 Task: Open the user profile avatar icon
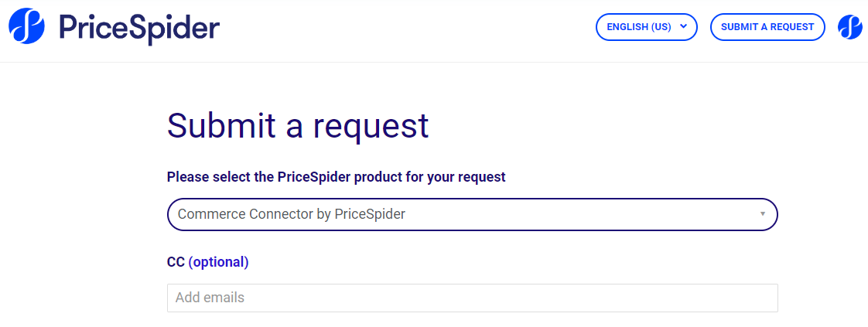[x=849, y=27]
